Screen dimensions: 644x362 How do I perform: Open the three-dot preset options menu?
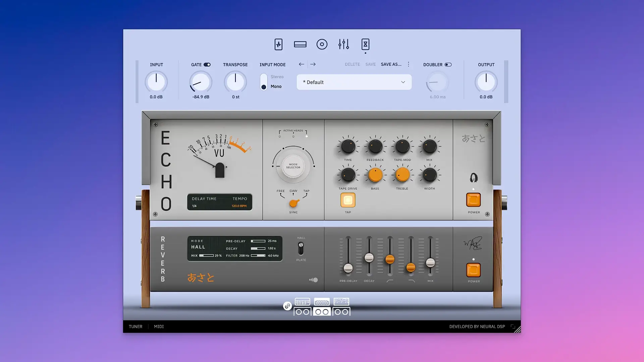point(408,64)
